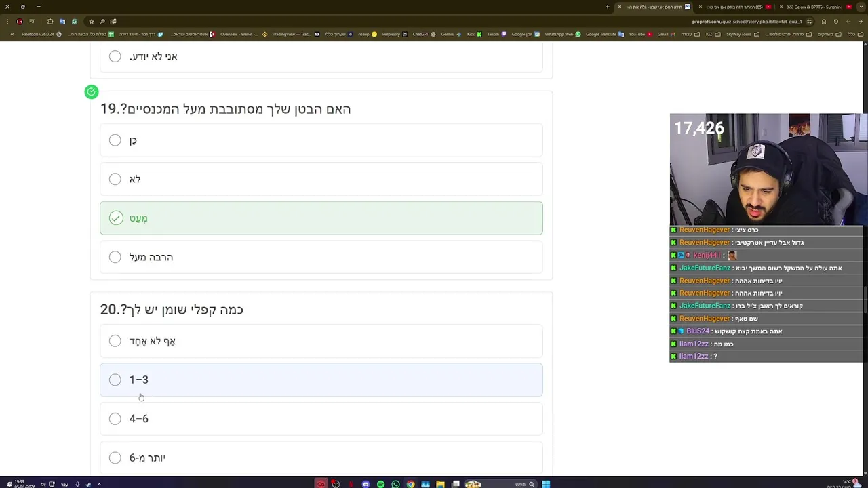The image size is (868, 488).
Task: Open the Windows Start menu
Action: coord(546,484)
